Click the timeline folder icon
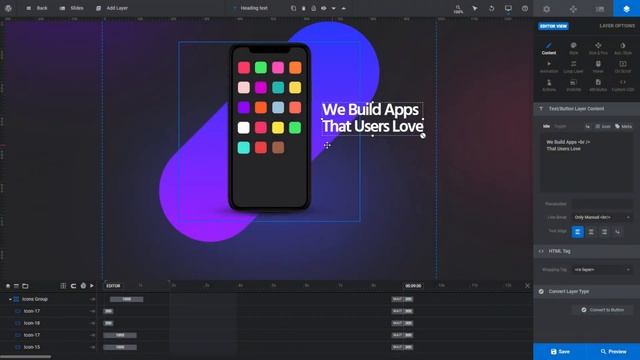The image size is (640, 360). coord(25,286)
